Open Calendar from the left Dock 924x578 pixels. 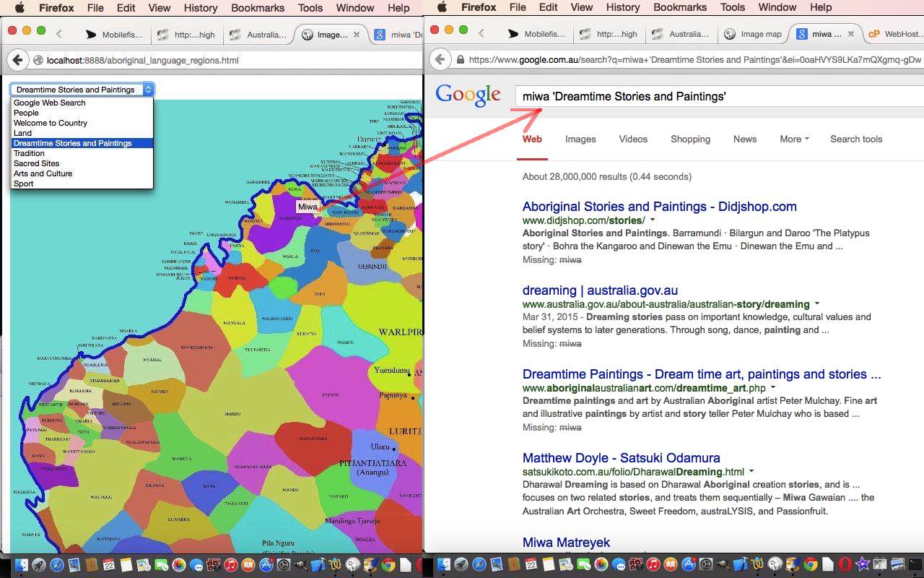tap(108, 565)
